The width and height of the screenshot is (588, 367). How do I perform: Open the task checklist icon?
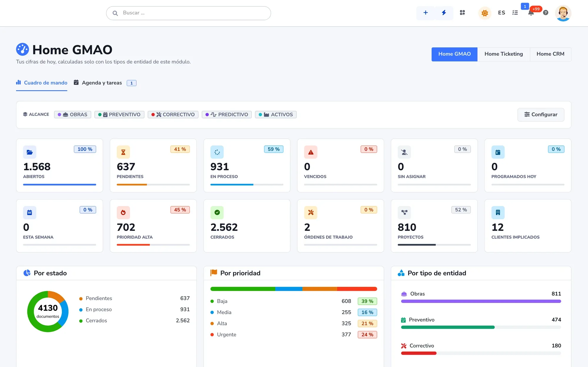[515, 13]
